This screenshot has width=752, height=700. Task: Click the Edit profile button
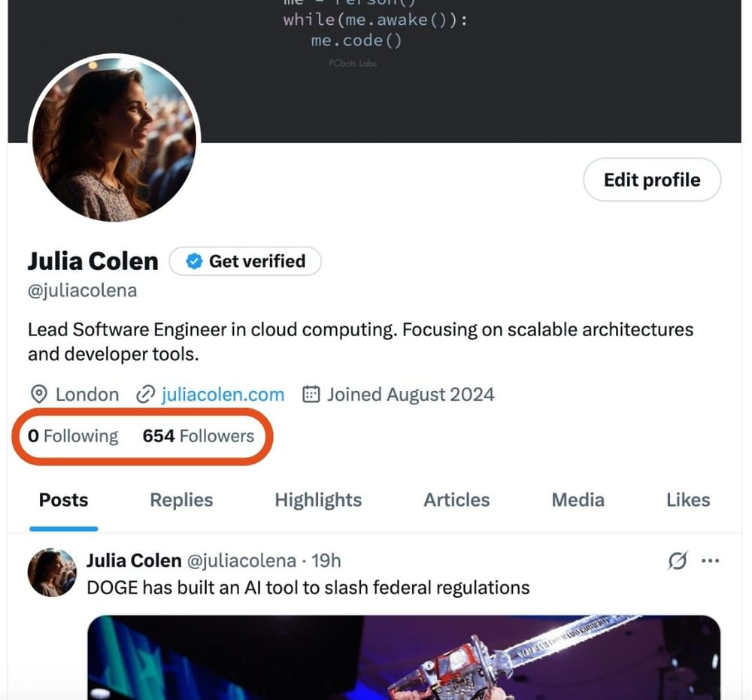tap(651, 180)
